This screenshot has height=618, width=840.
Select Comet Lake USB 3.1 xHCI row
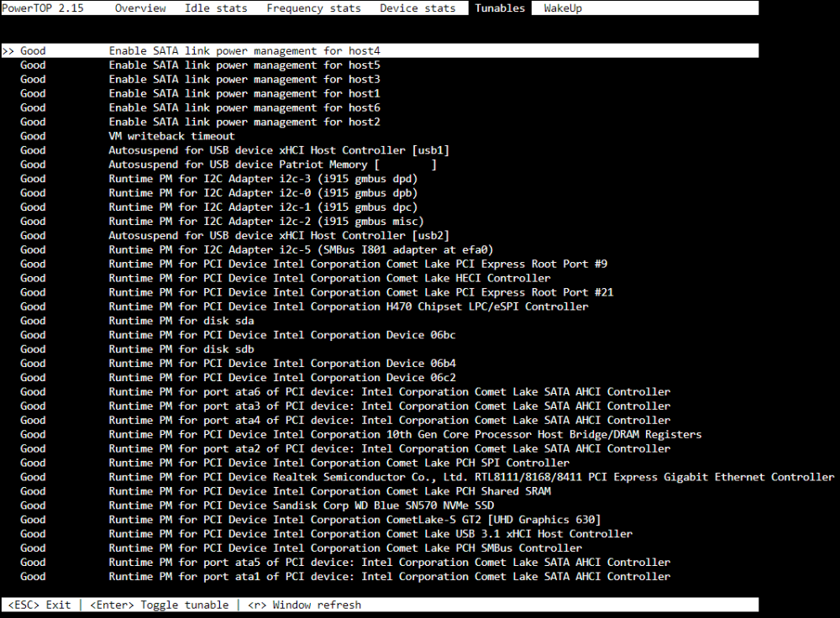tap(380, 533)
